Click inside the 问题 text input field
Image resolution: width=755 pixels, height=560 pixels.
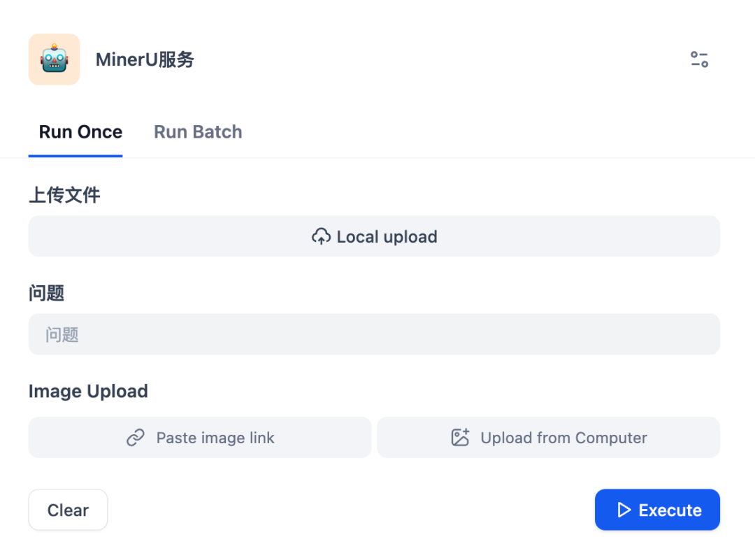tap(374, 334)
